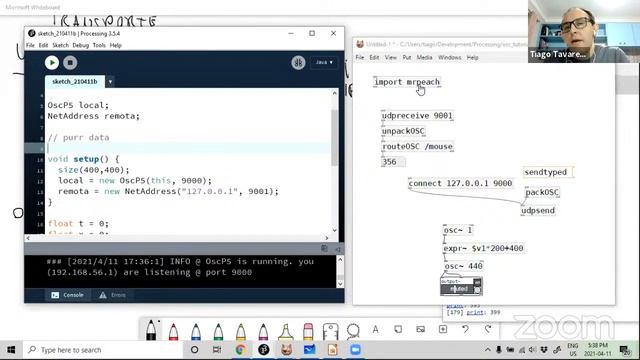640x360 pixels.
Task: Open Chrome from the taskbar
Action: pos(240,350)
